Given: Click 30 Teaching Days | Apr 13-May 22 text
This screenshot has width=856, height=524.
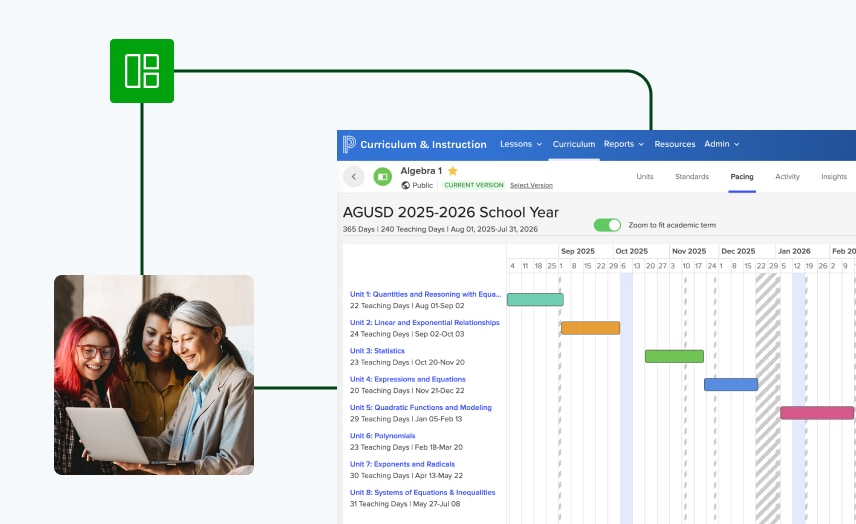Looking at the screenshot, I should pos(406,476).
